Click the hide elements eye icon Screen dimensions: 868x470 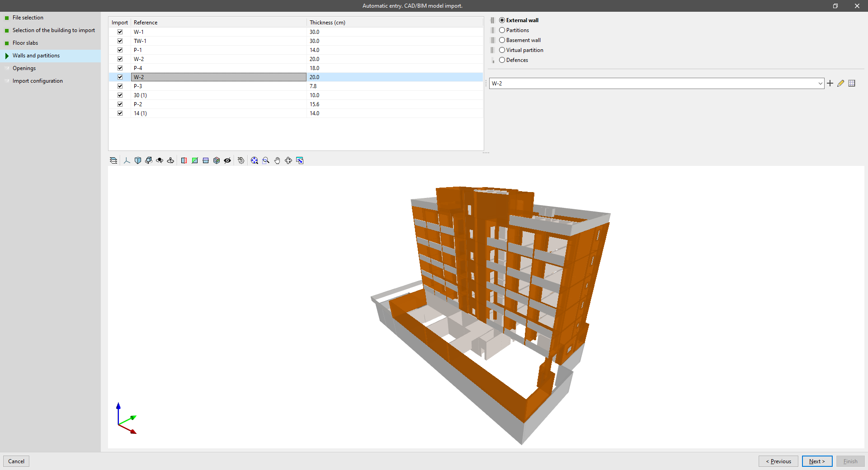pos(227,160)
